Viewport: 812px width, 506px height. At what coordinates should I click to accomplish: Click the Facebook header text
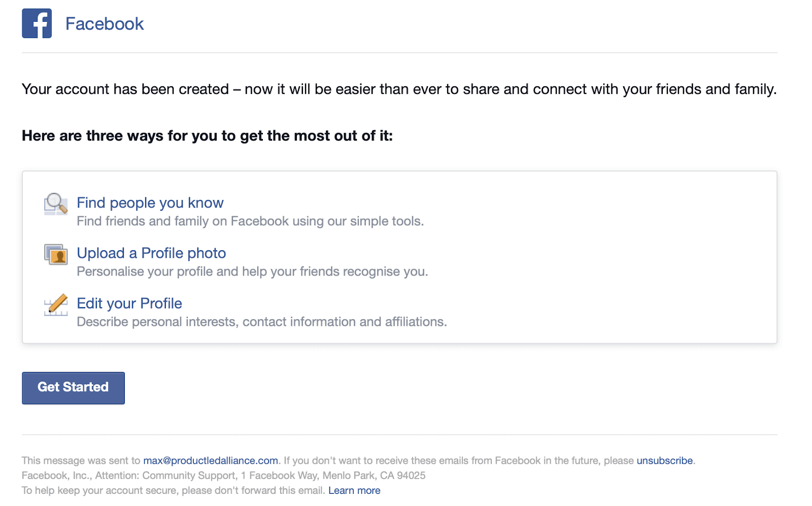(105, 23)
